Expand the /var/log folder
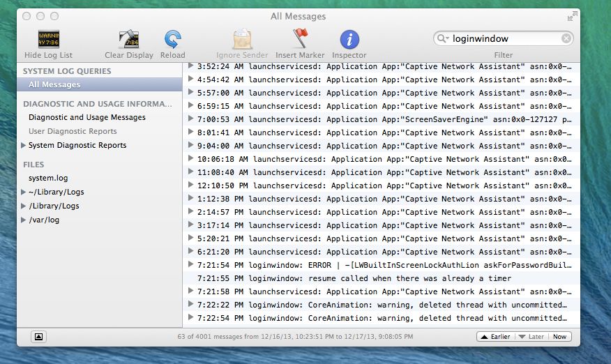The height and width of the screenshot is (364, 611). point(24,220)
